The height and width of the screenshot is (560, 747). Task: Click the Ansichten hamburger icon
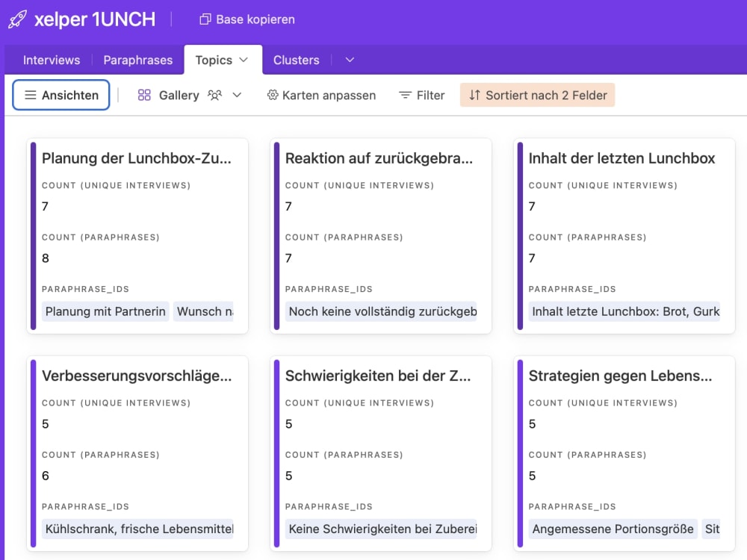pos(31,96)
